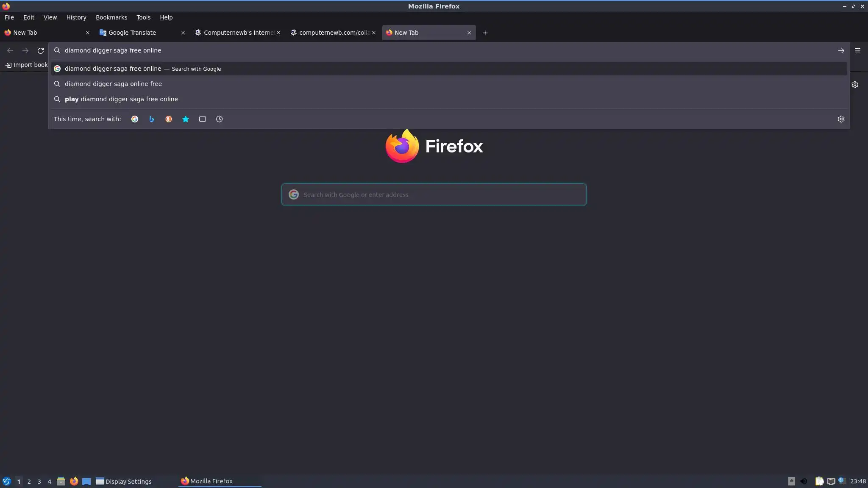Image resolution: width=868 pixels, height=488 pixels.
Task: Select suggestion 'play diamond digger saga free online'
Action: tap(121, 99)
